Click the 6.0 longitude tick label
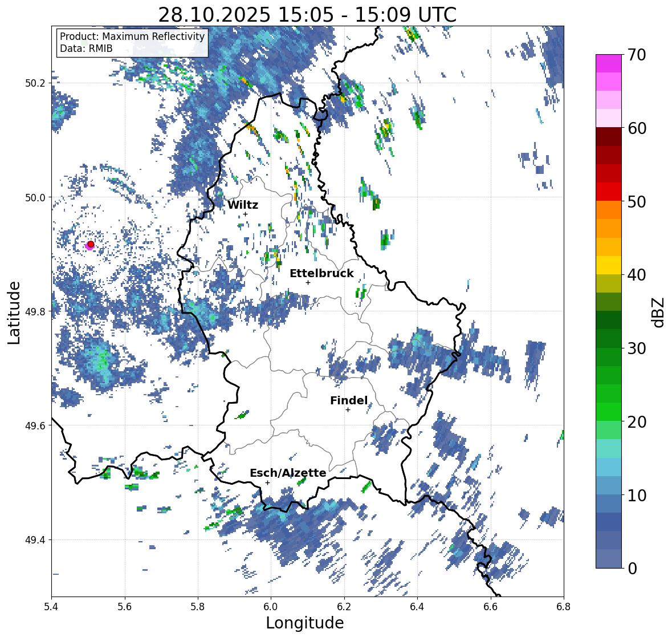The width and height of the screenshot is (672, 637). click(x=271, y=606)
